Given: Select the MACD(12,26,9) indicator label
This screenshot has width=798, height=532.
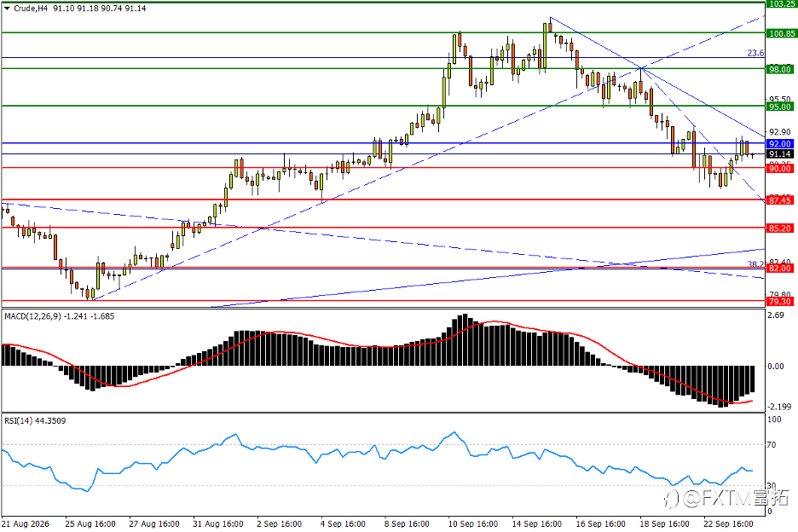Looking at the screenshot, I should tap(32, 316).
